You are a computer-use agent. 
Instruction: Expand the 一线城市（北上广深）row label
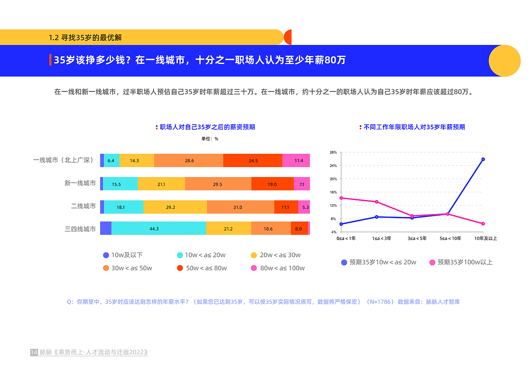pyautogui.click(x=62, y=160)
